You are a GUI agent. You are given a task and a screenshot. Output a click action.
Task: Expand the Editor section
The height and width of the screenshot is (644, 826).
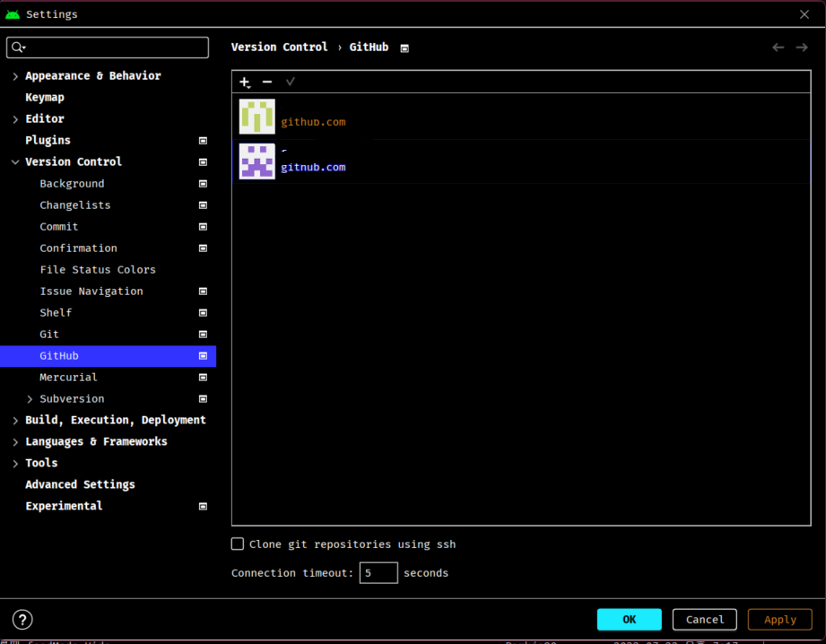click(x=15, y=119)
